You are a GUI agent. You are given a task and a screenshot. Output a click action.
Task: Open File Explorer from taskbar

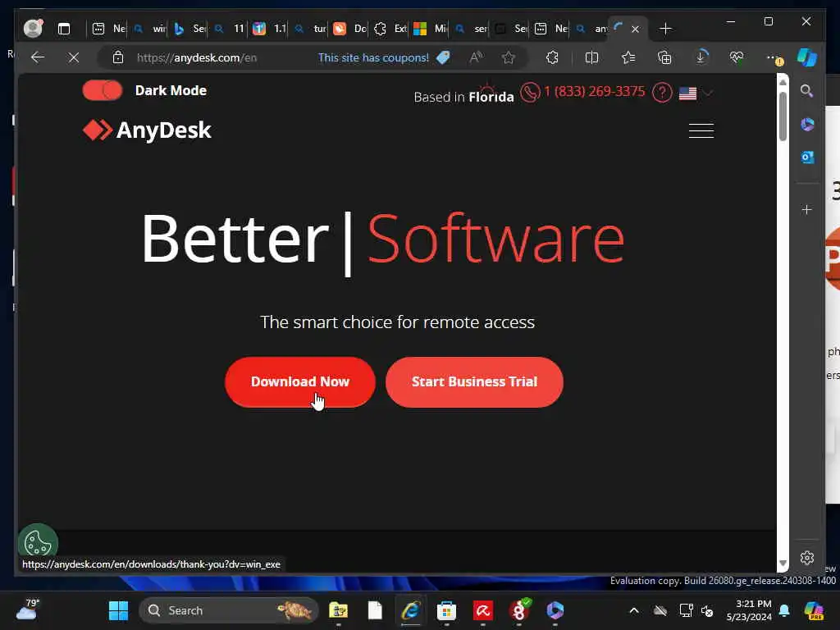[338, 610]
